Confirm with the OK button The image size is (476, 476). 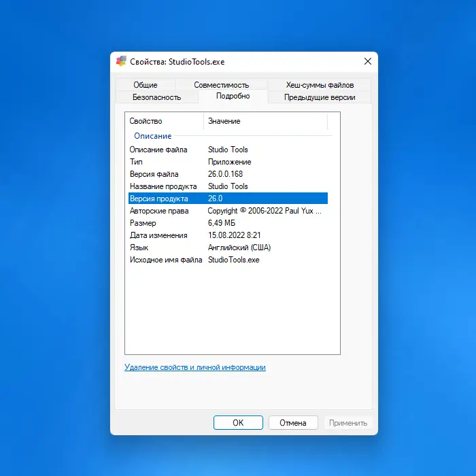[x=238, y=422]
